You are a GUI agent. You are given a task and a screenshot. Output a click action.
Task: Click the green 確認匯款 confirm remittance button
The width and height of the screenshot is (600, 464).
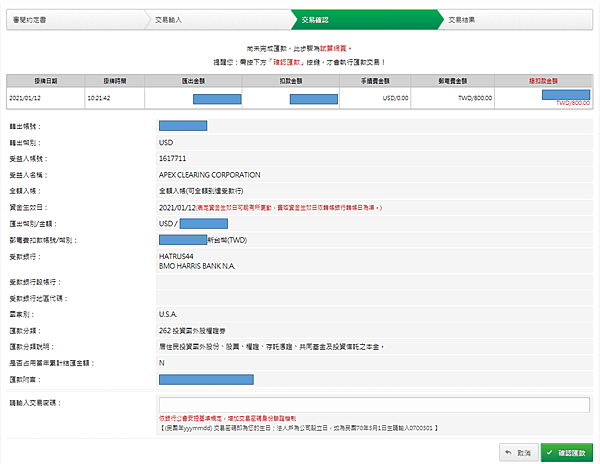[566, 453]
